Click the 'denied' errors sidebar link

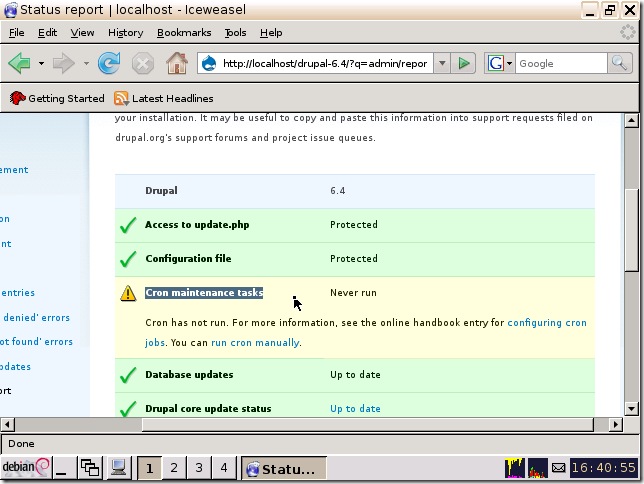36,318
